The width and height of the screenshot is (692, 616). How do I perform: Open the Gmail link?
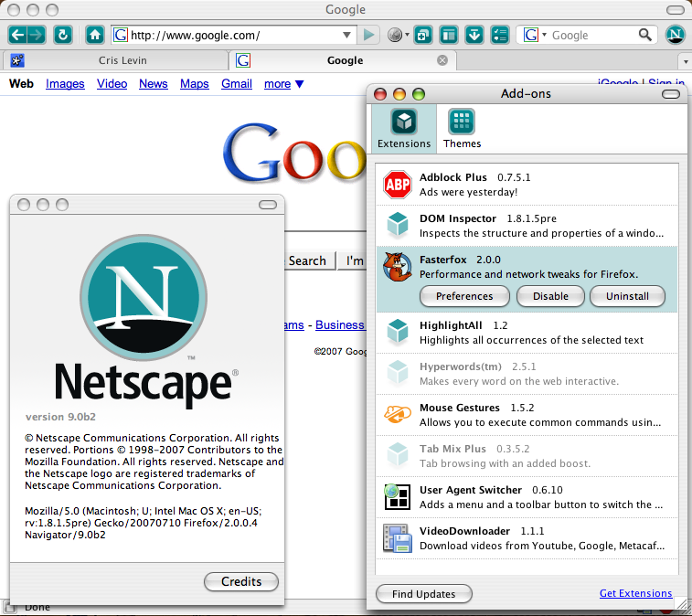237,84
